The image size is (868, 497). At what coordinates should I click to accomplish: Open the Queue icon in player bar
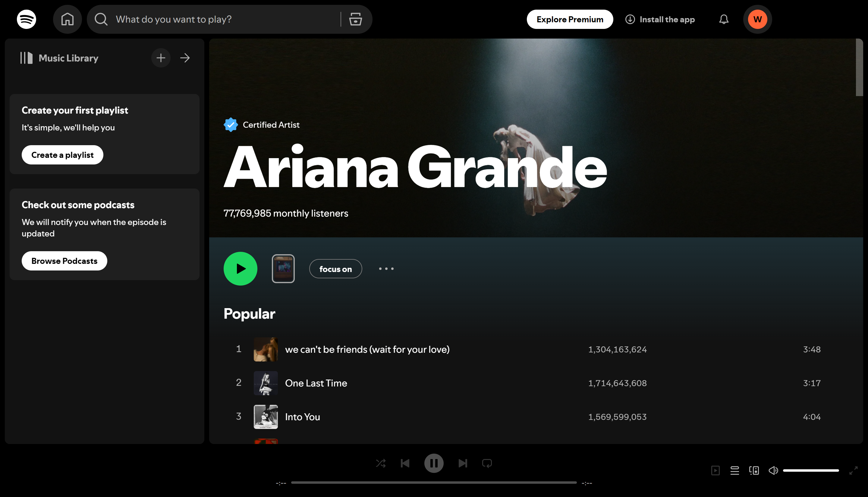[x=734, y=470]
